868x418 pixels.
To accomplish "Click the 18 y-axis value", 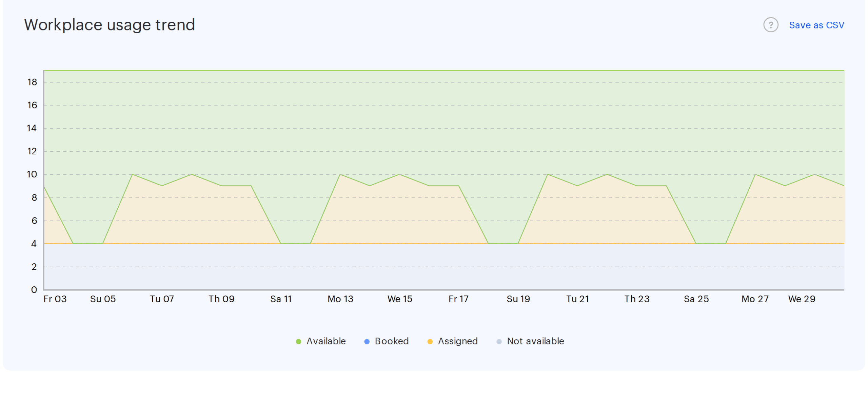I will pos(32,82).
